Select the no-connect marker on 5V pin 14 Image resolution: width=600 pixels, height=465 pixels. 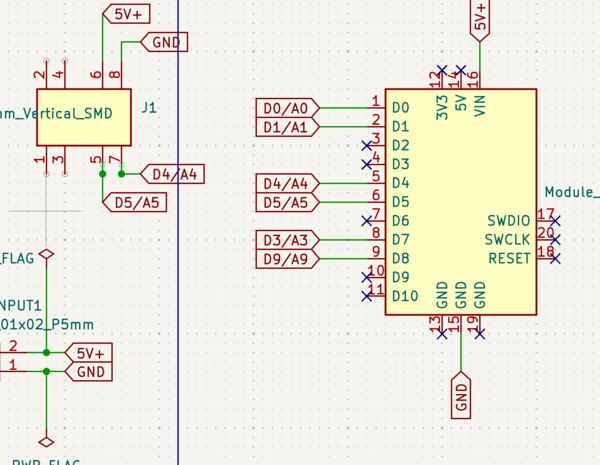click(x=461, y=70)
